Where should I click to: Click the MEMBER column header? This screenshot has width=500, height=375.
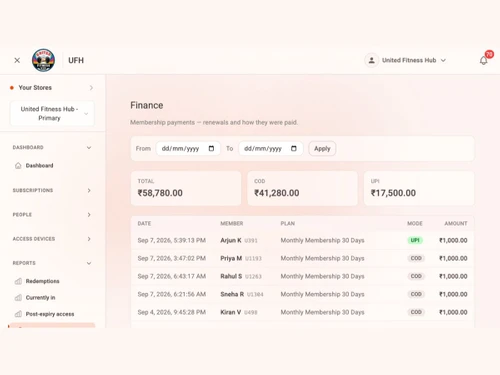pyautogui.click(x=232, y=223)
